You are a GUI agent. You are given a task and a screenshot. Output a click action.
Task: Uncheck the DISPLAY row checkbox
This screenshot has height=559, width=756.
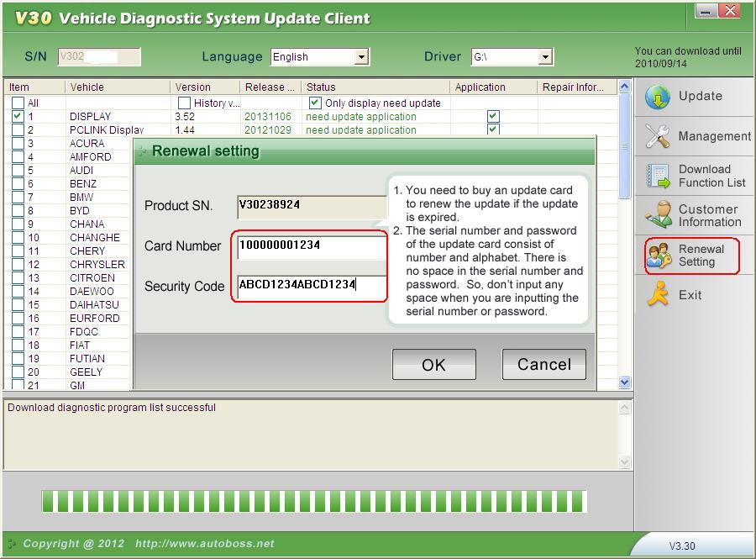(x=18, y=116)
